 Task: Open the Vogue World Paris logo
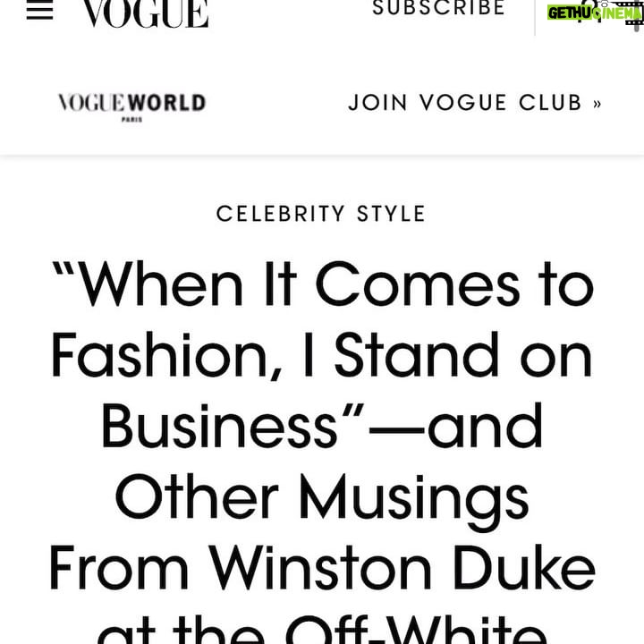pyautogui.click(x=131, y=106)
